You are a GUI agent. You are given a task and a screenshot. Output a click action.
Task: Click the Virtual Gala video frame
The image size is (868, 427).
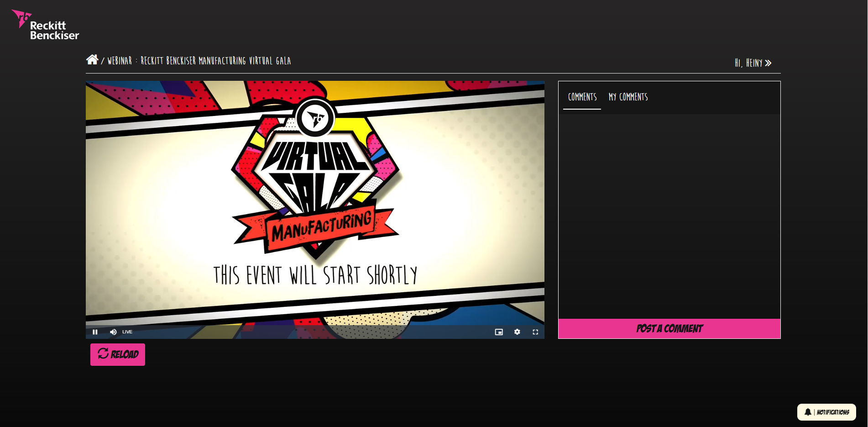(x=315, y=201)
